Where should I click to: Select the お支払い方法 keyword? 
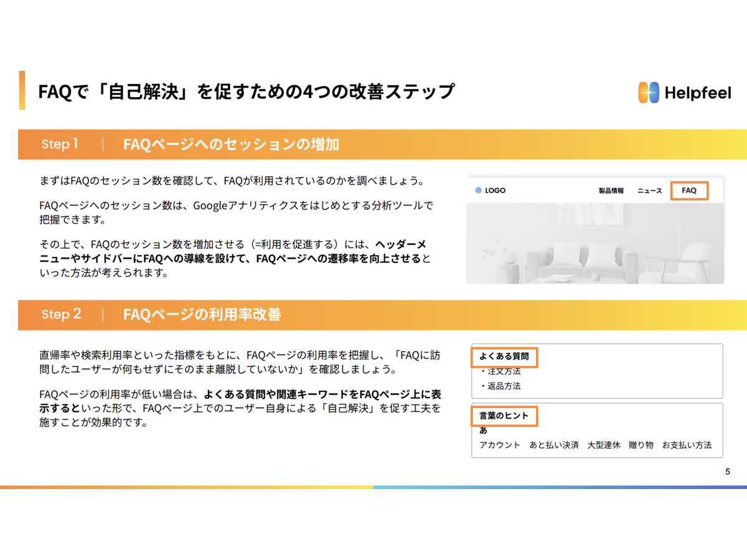pyautogui.click(x=686, y=445)
